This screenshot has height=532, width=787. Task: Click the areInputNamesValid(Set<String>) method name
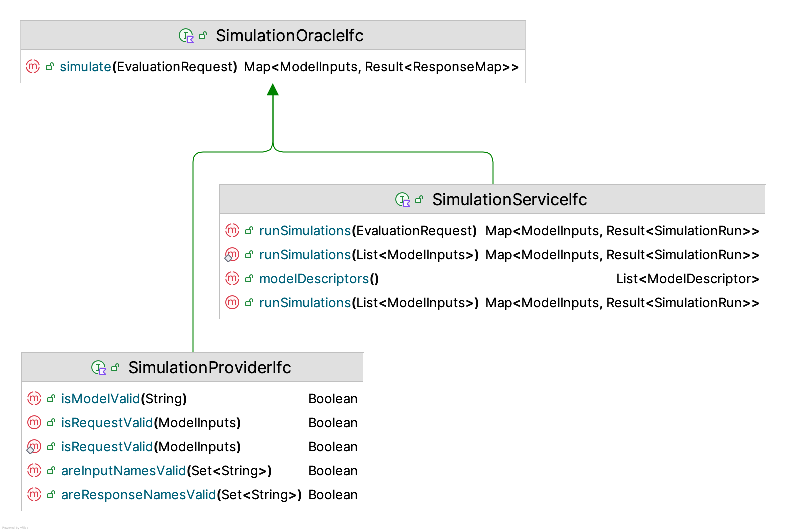click(x=167, y=471)
